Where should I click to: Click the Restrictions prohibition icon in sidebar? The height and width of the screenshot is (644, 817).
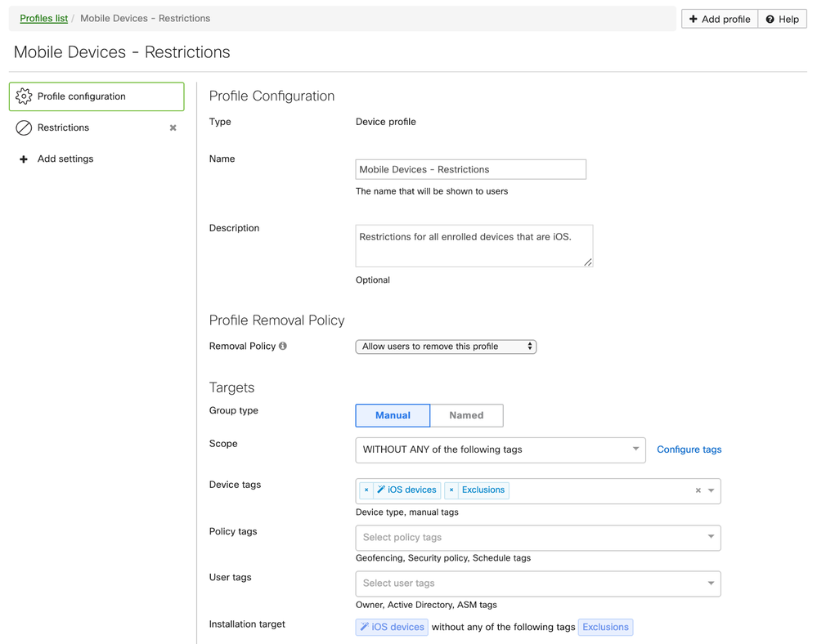pos(24,127)
